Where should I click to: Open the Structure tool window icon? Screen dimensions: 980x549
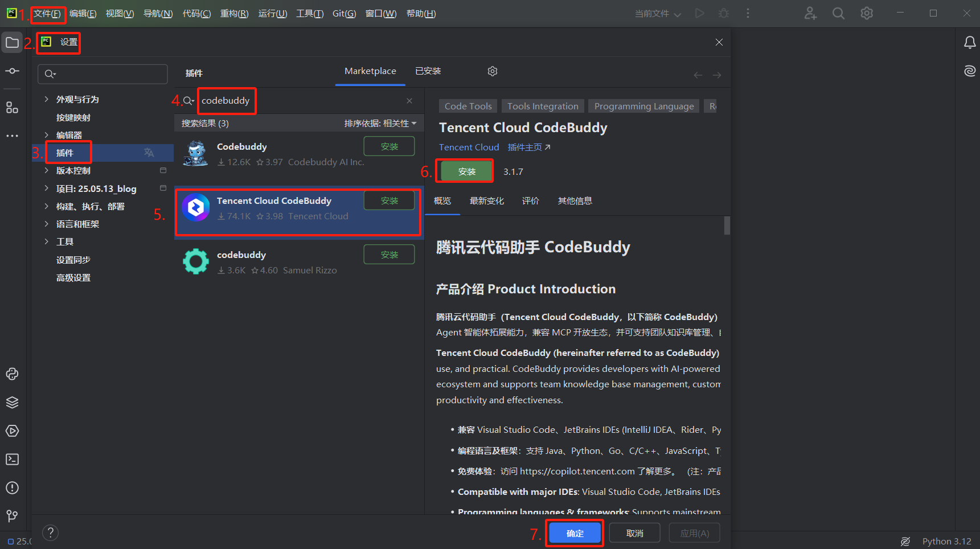(x=12, y=108)
